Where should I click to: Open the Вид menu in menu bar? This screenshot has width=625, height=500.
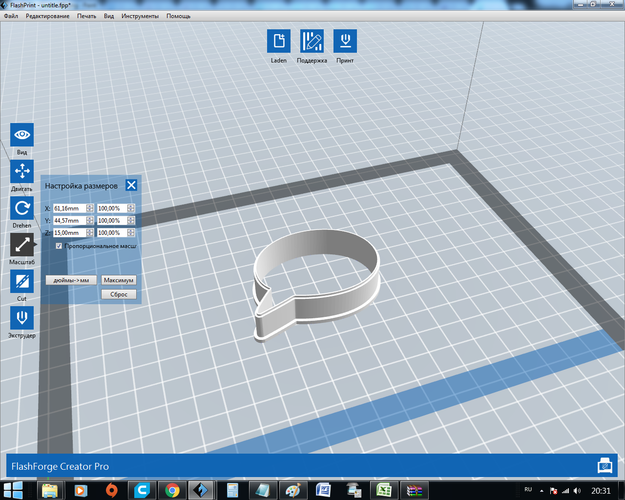tap(109, 16)
